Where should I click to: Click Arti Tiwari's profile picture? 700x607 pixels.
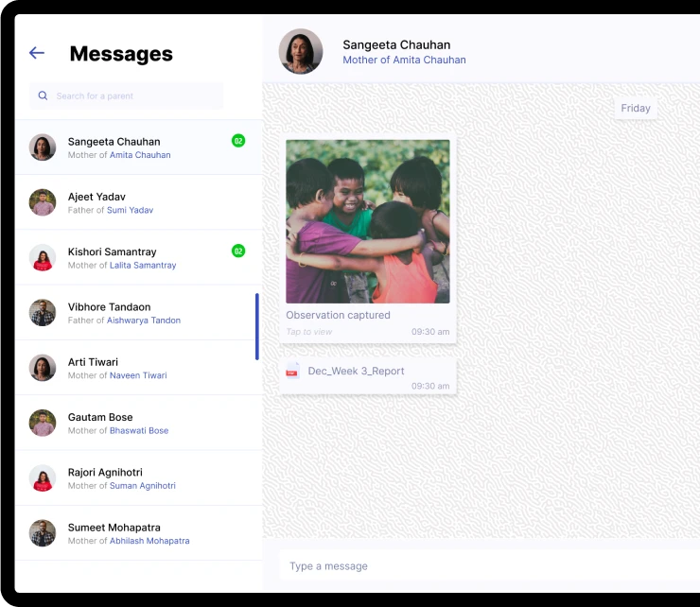coord(43,368)
